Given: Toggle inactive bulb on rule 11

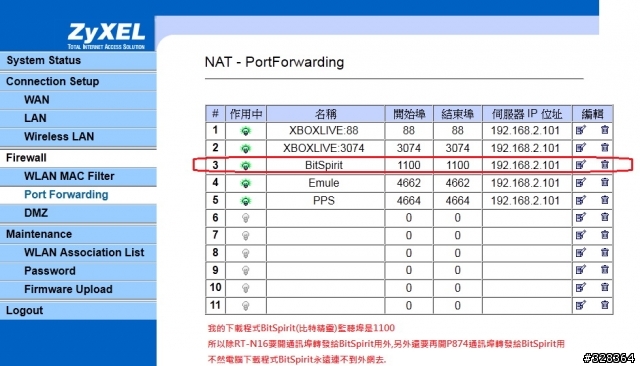Looking at the screenshot, I should 246,306.
